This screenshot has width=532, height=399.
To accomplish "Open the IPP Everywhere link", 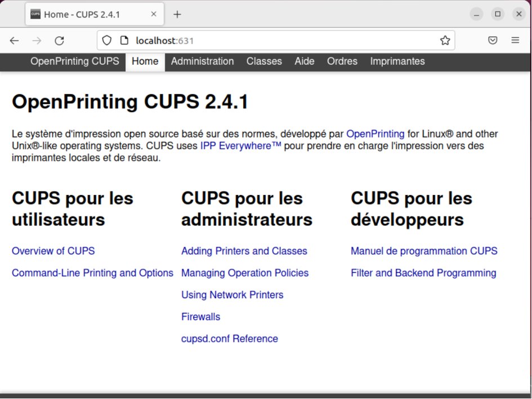I will point(240,146).
